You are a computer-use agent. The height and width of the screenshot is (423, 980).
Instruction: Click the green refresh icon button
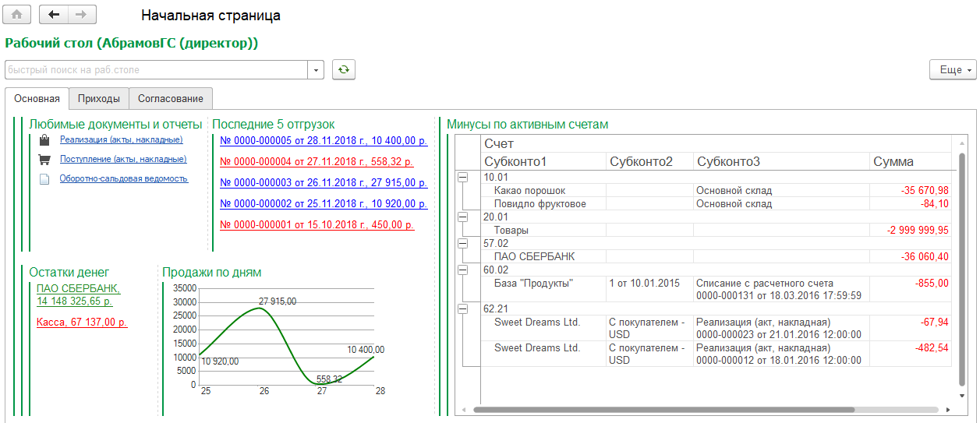point(344,69)
